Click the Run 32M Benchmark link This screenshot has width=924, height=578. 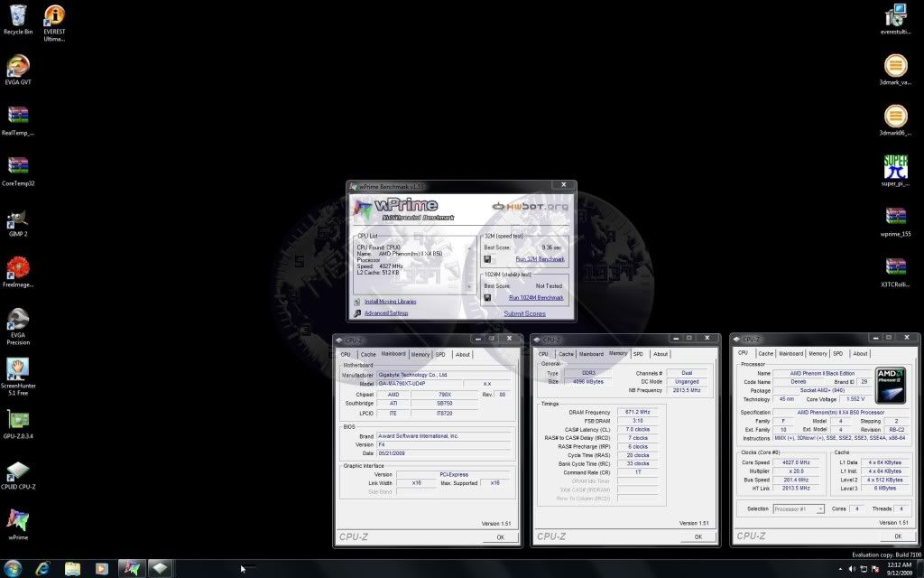click(x=540, y=259)
